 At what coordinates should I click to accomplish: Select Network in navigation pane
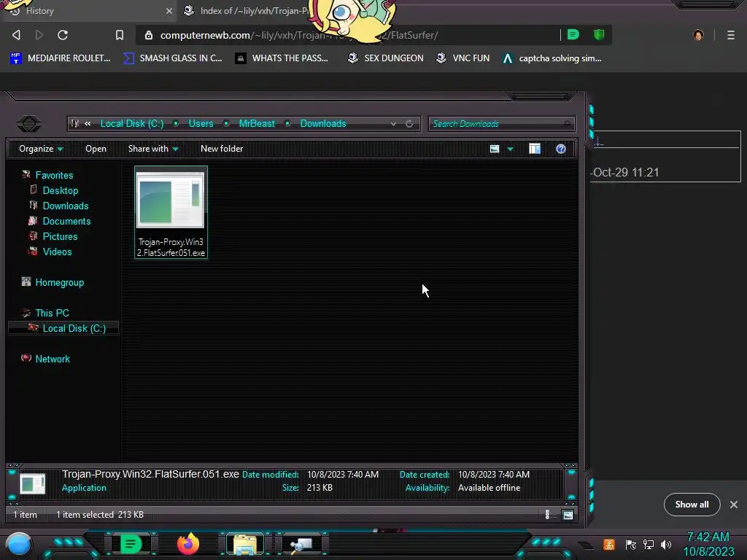(x=52, y=359)
